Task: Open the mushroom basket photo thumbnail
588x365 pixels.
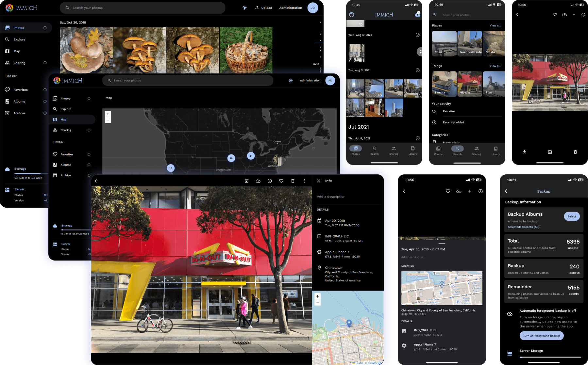Action: pos(246,50)
